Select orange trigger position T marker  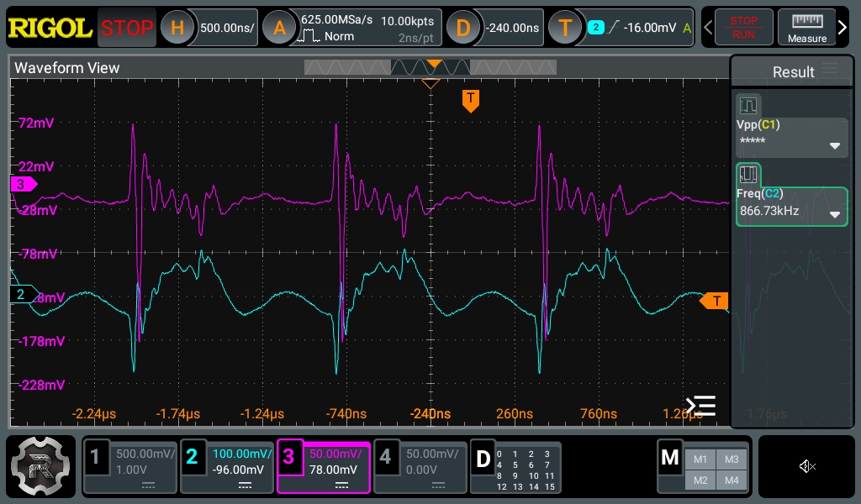pyautogui.click(x=471, y=101)
